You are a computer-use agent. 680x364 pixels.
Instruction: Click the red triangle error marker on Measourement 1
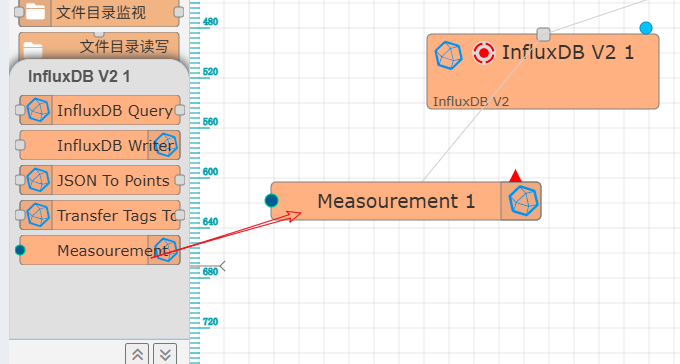[x=515, y=176]
